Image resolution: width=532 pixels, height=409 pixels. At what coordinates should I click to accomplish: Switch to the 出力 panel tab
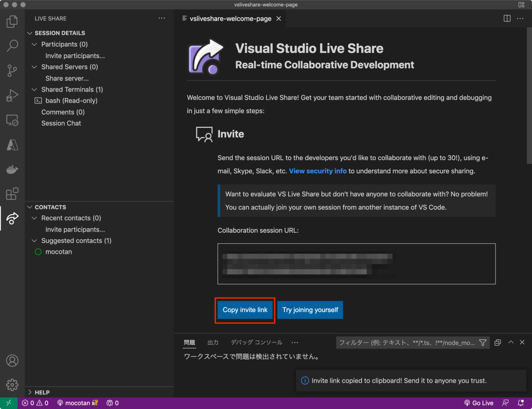point(213,342)
